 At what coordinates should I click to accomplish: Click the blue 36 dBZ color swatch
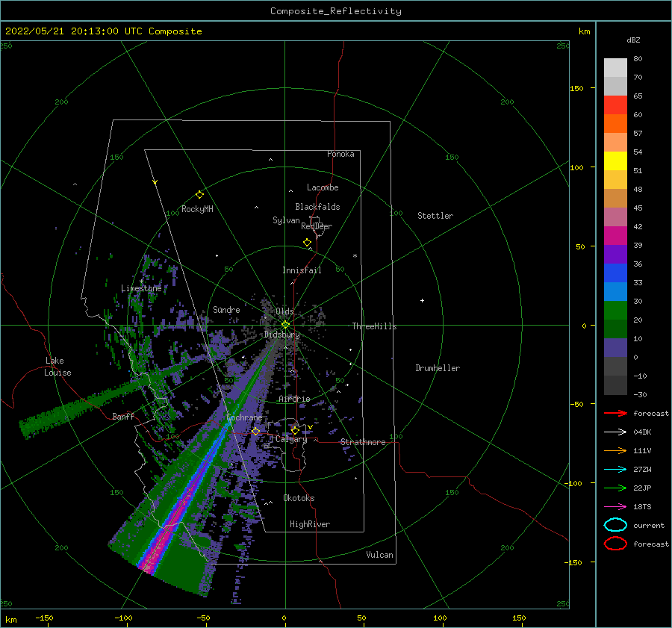(615, 273)
